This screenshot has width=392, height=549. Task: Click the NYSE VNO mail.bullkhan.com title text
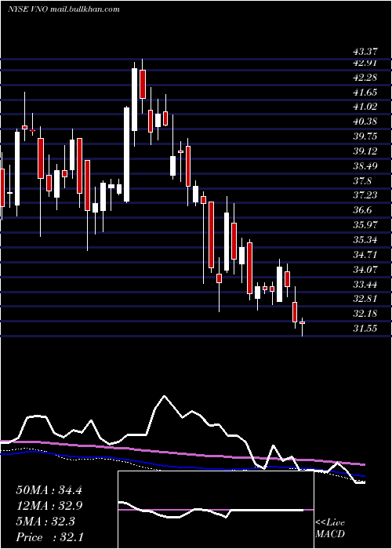[x=64, y=9]
